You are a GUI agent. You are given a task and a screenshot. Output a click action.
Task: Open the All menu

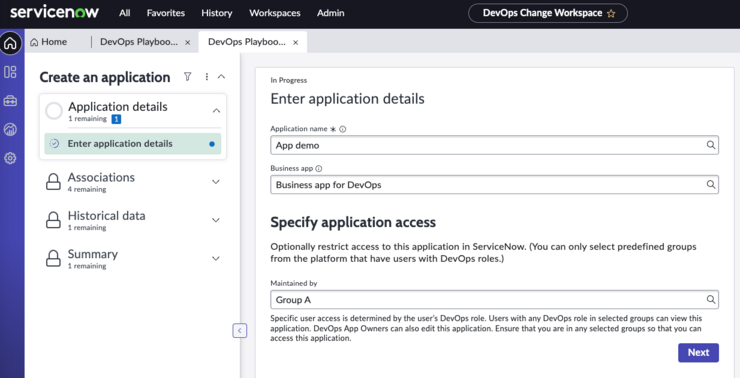click(125, 13)
